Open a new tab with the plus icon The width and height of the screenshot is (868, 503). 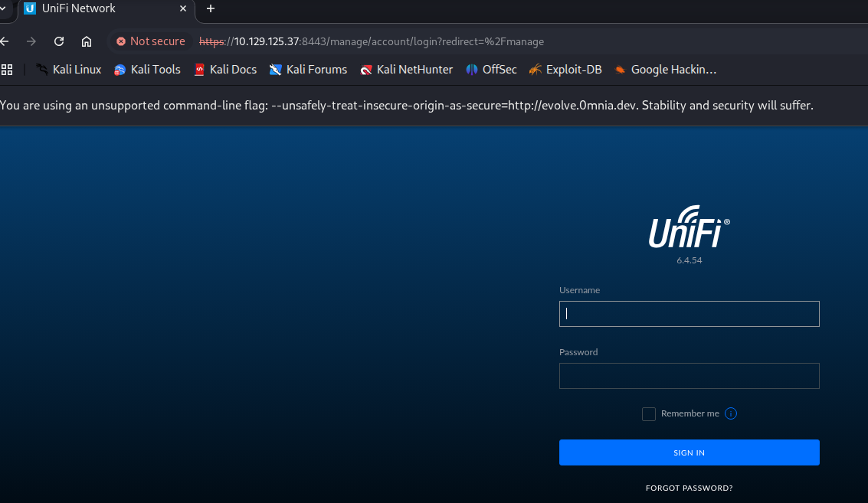[x=211, y=8]
